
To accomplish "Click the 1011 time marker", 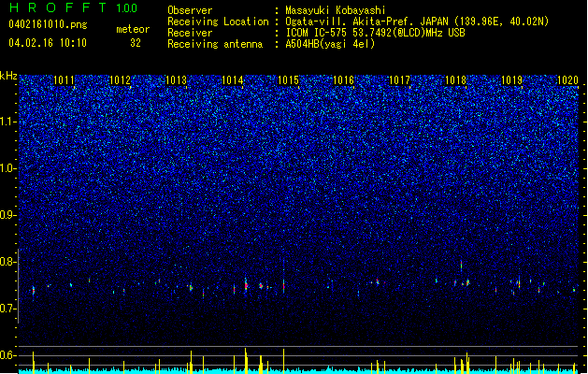I will [65, 80].
